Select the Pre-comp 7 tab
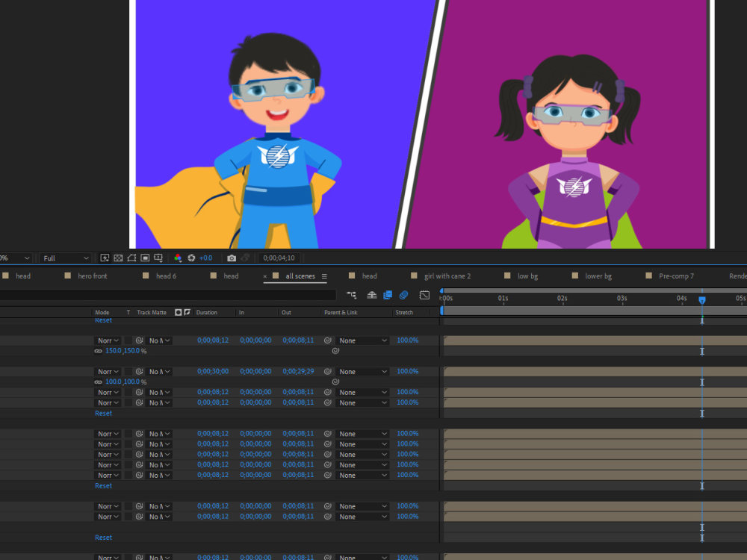This screenshot has width=747, height=560. (x=675, y=276)
